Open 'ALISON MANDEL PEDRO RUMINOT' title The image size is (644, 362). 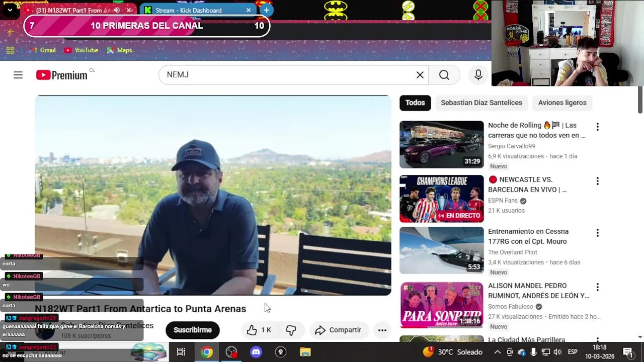point(538,291)
